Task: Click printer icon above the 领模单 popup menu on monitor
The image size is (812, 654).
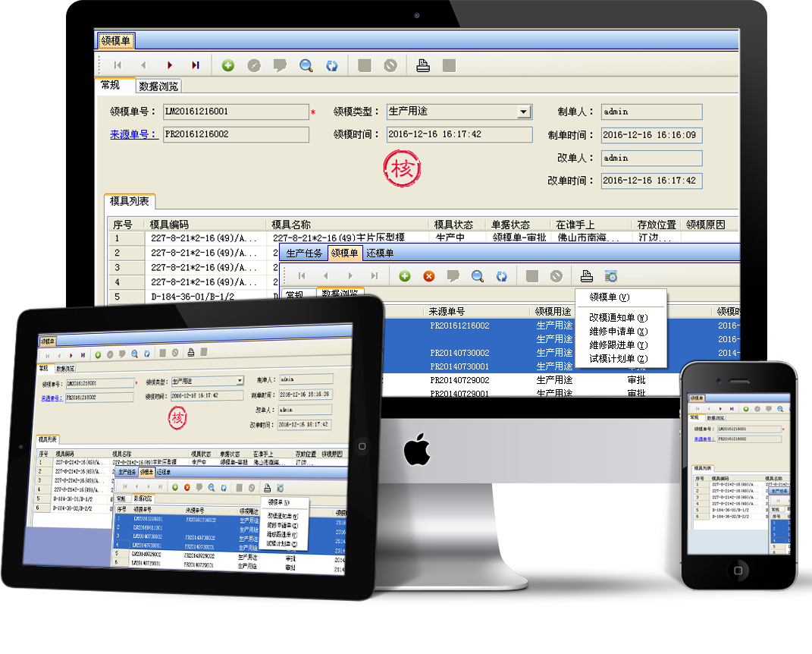Action: pyautogui.click(x=586, y=276)
